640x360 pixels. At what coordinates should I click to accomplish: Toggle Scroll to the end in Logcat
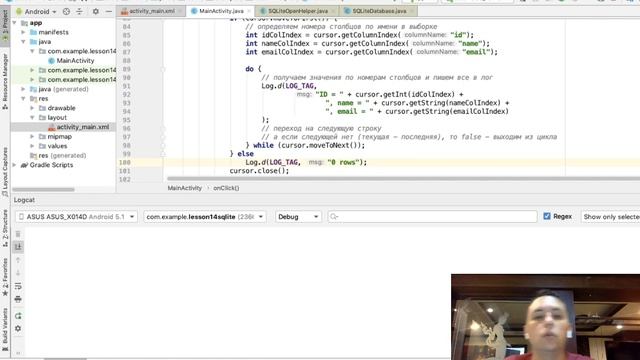tap(18, 247)
